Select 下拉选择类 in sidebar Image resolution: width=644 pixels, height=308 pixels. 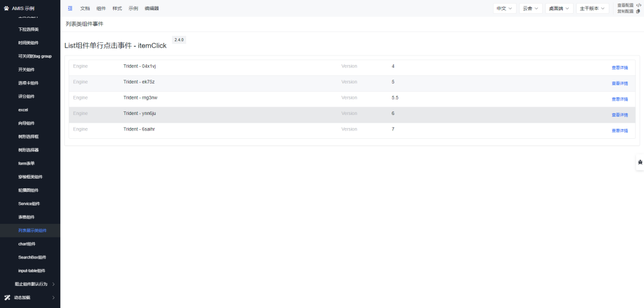coord(29,30)
